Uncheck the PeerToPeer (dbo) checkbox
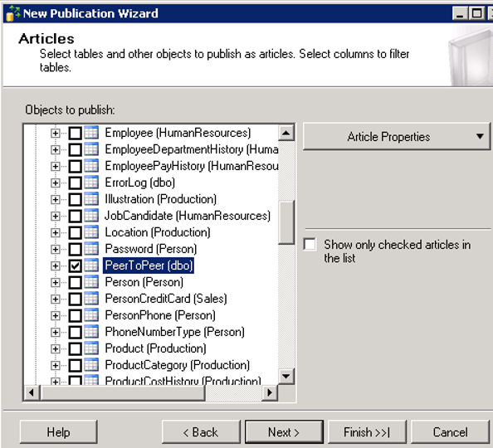493x448 pixels. (76, 265)
